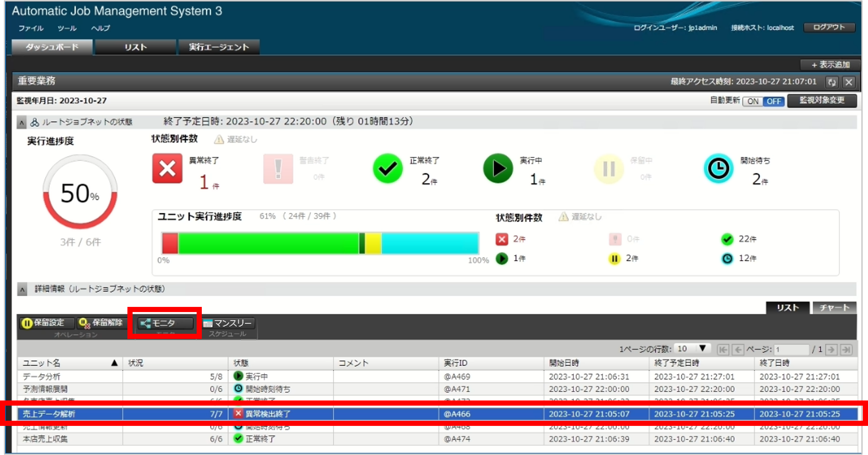868x455 pixels.
Task: Click the dark green running play icon
Action: click(498, 169)
